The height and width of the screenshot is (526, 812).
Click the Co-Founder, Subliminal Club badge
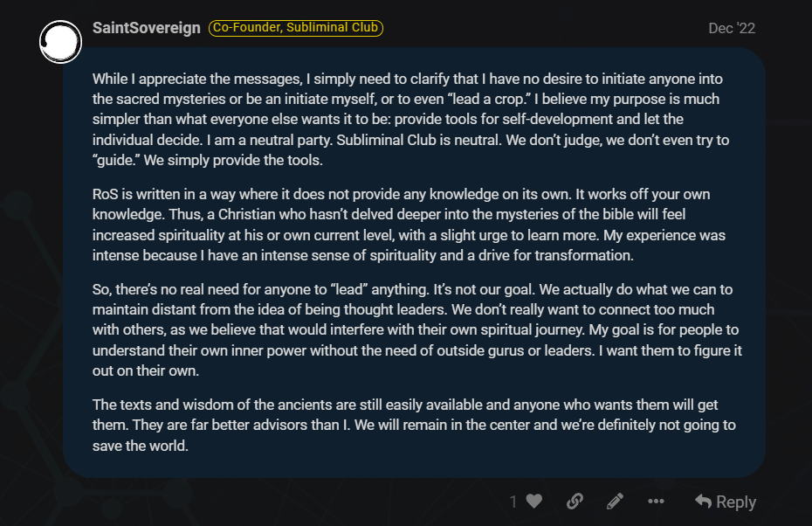coord(296,28)
